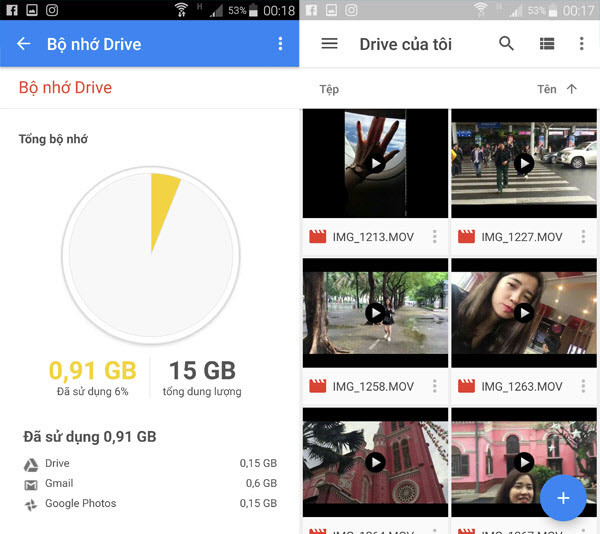Screen dimensions: 600x534
Task: Tap the search magnifier icon
Action: 506,44
